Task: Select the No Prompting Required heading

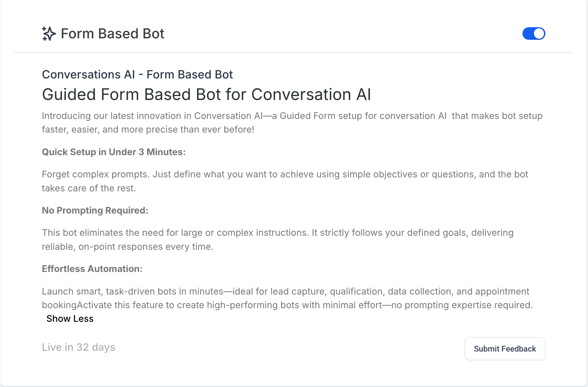Action: click(95, 210)
